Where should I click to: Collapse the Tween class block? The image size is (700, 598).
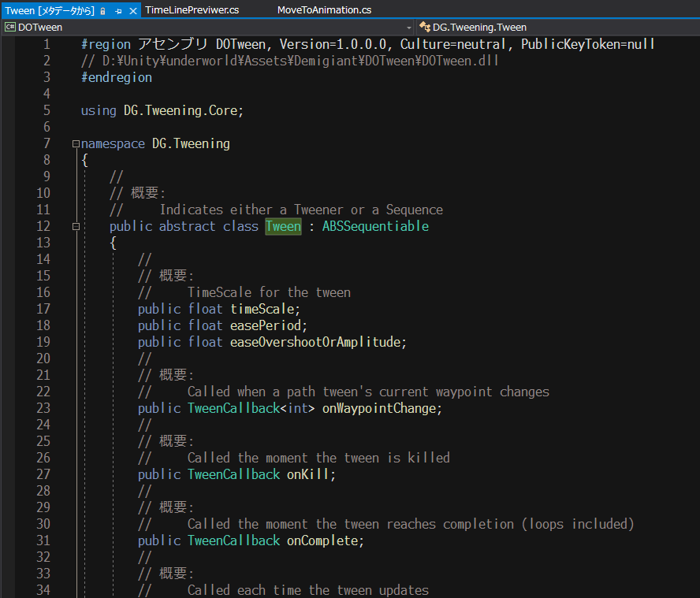point(76,227)
